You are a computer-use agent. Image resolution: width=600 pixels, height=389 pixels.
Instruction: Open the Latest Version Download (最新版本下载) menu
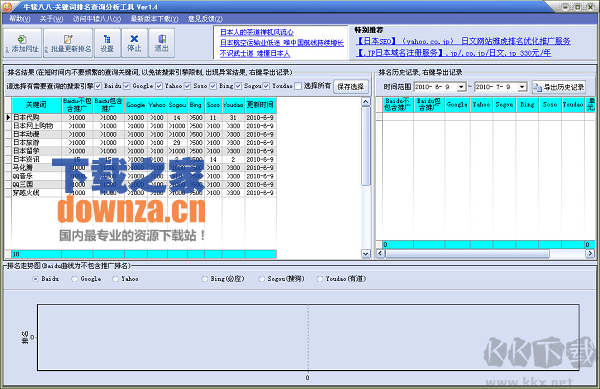[x=154, y=19]
